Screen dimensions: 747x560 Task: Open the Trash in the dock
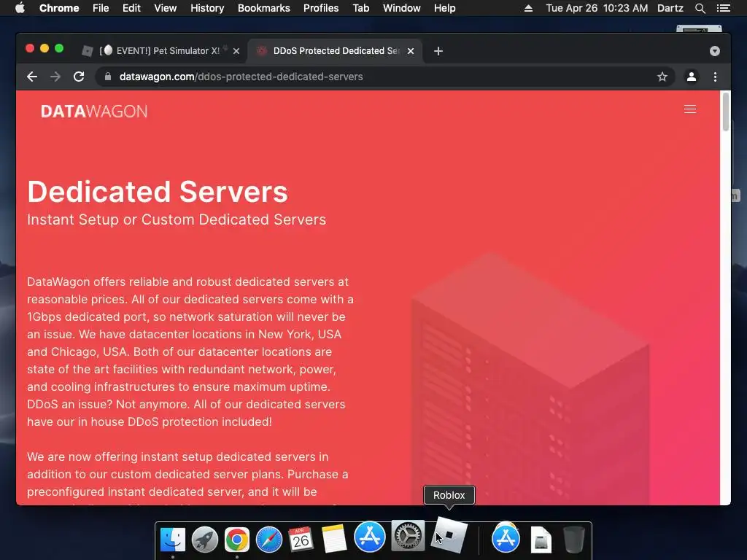pos(573,539)
